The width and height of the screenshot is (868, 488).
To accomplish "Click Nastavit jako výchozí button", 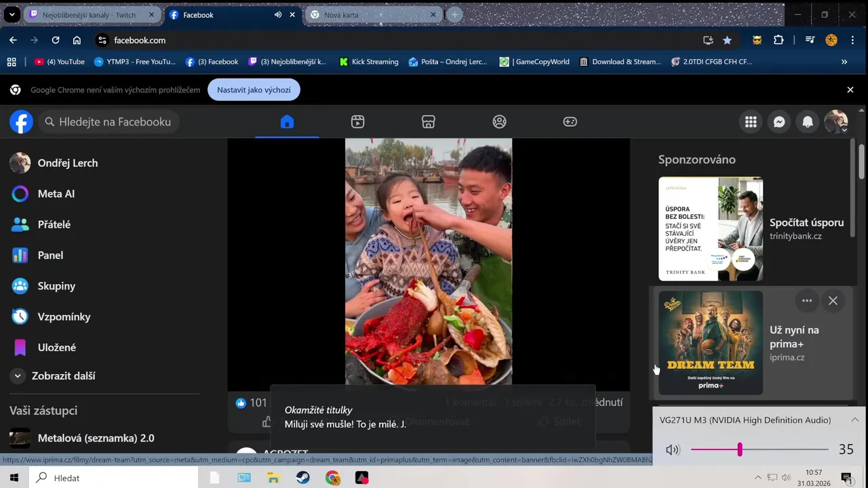I will (254, 89).
